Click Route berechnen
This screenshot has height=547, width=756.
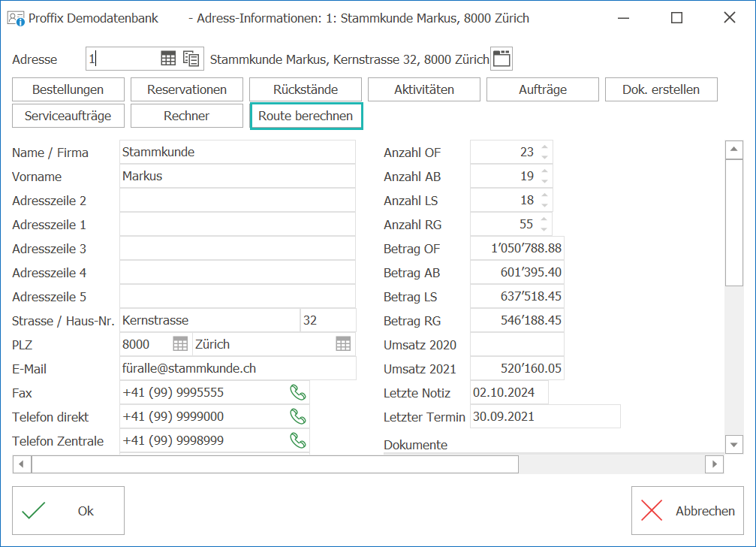(x=306, y=116)
